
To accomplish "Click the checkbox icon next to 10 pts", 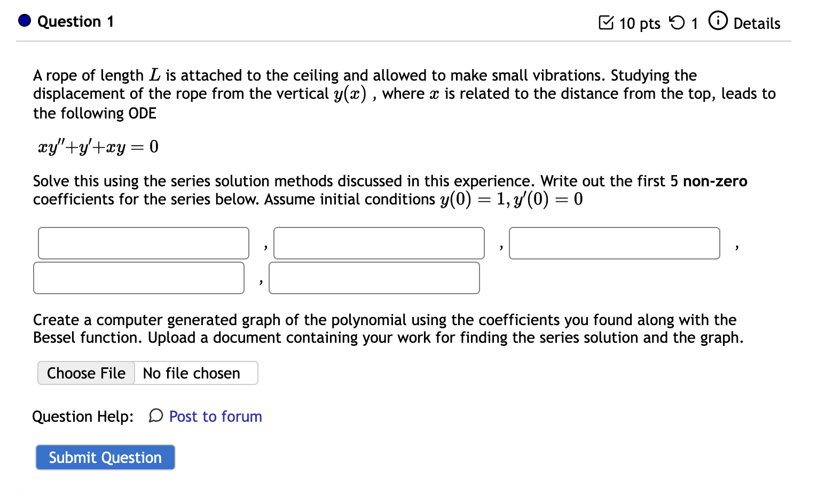I will pyautogui.click(x=606, y=22).
